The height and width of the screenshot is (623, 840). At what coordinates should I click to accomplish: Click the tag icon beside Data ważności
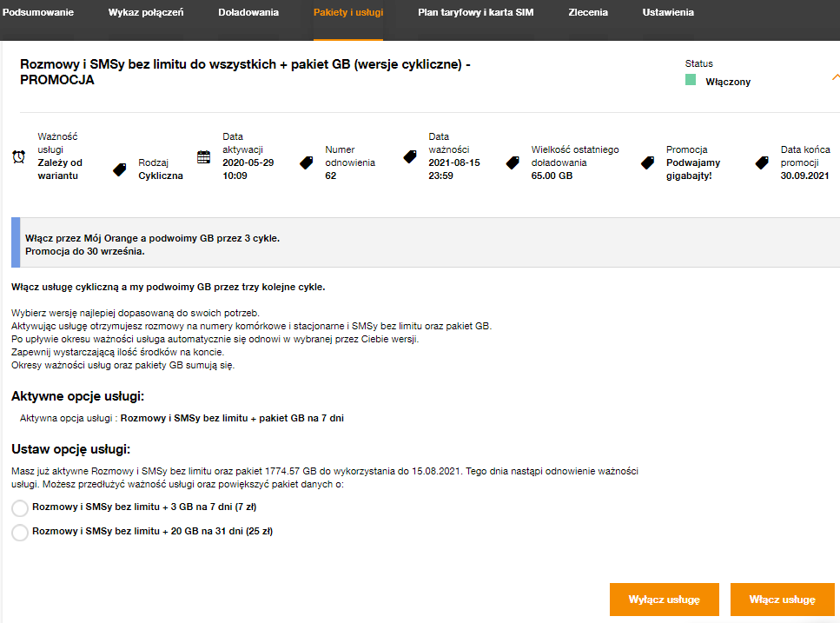pyautogui.click(x=410, y=157)
